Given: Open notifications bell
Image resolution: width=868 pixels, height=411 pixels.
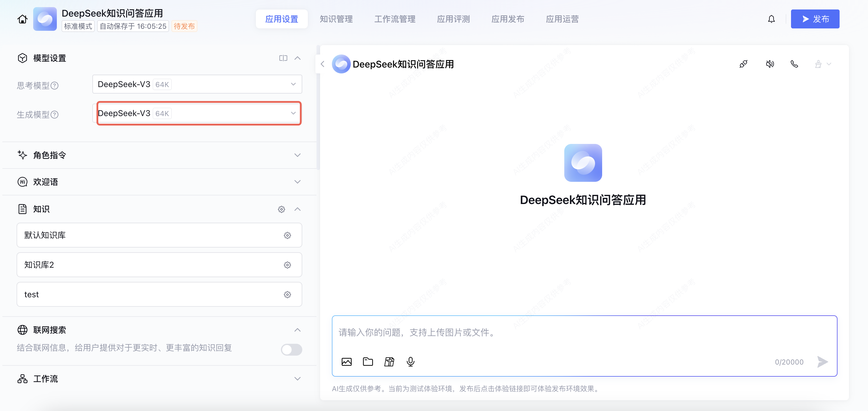Looking at the screenshot, I should (x=771, y=19).
